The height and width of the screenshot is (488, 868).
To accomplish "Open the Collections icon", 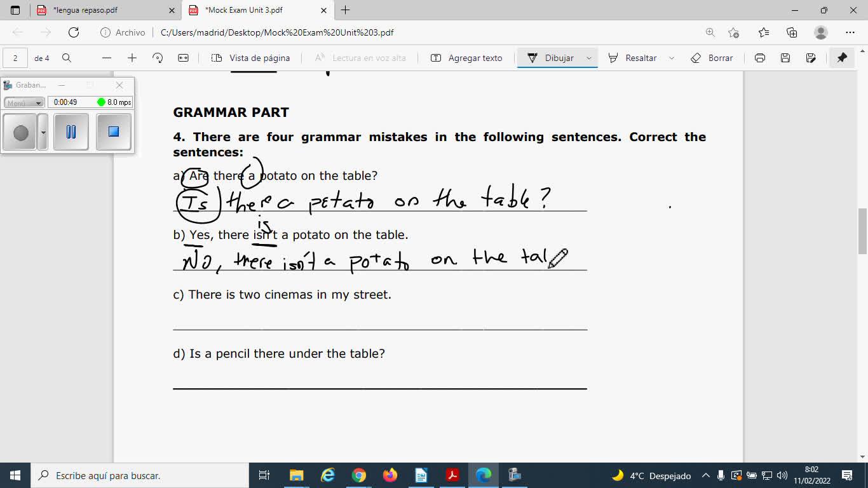I will click(x=792, y=32).
